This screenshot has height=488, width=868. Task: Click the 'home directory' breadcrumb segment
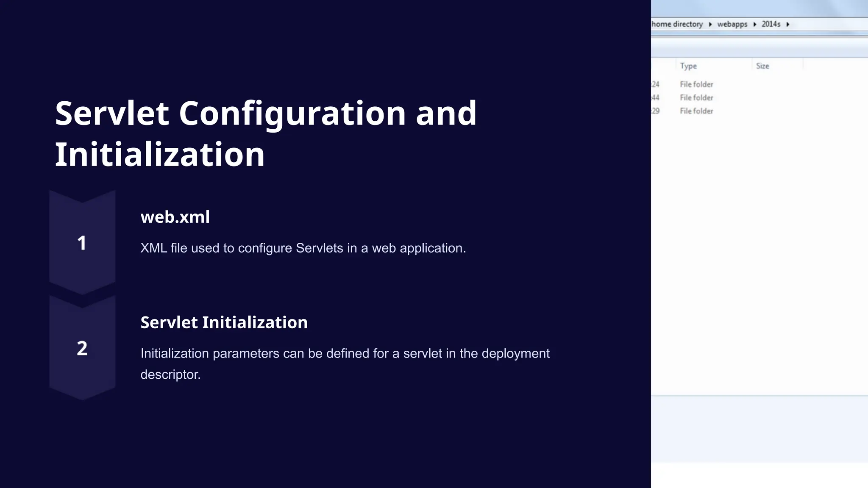[677, 24]
